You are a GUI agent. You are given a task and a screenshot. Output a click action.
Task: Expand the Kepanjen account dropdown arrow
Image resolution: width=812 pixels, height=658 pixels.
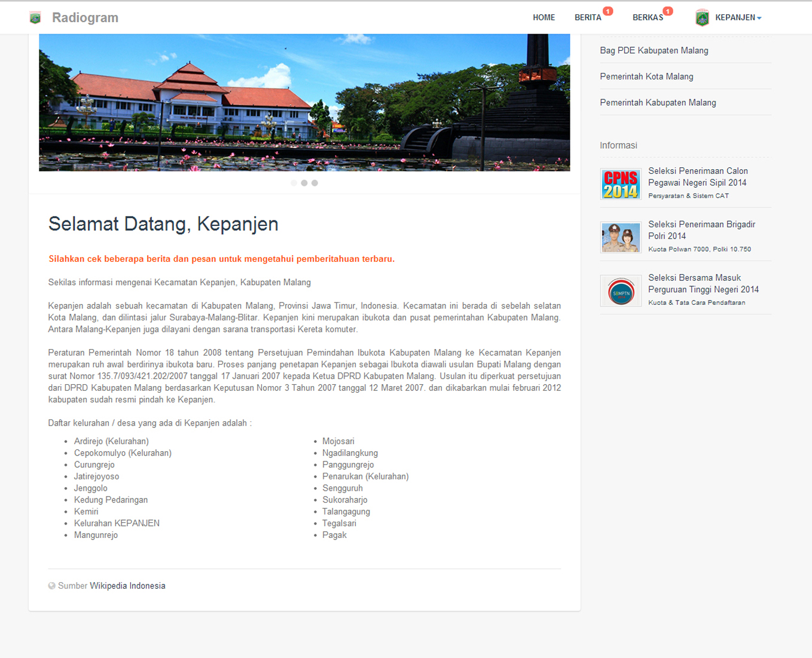[x=759, y=19]
